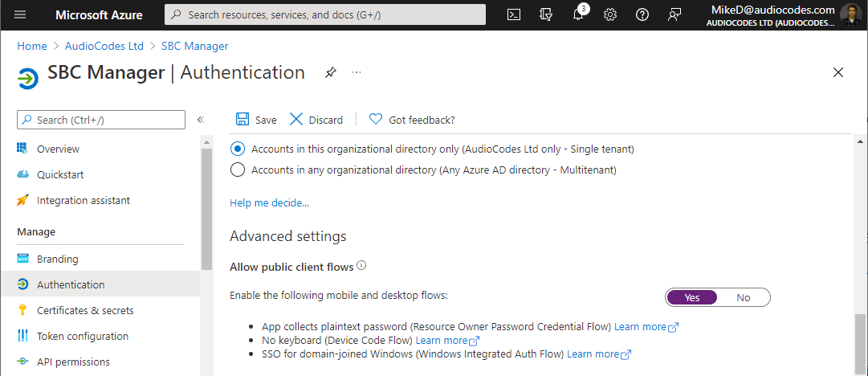Screen dimensions: 868x376
Task: Select single tenant accounts radio option
Action: pos(238,149)
